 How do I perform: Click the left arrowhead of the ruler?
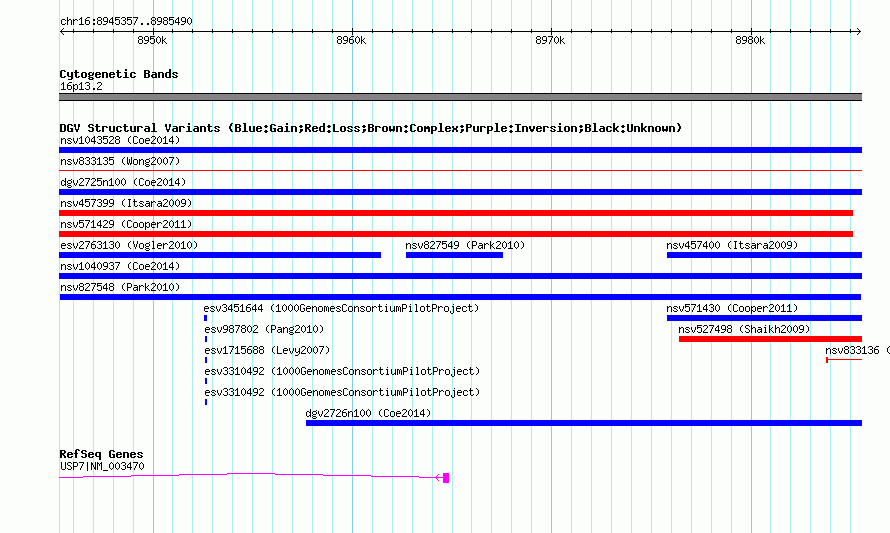[62, 31]
